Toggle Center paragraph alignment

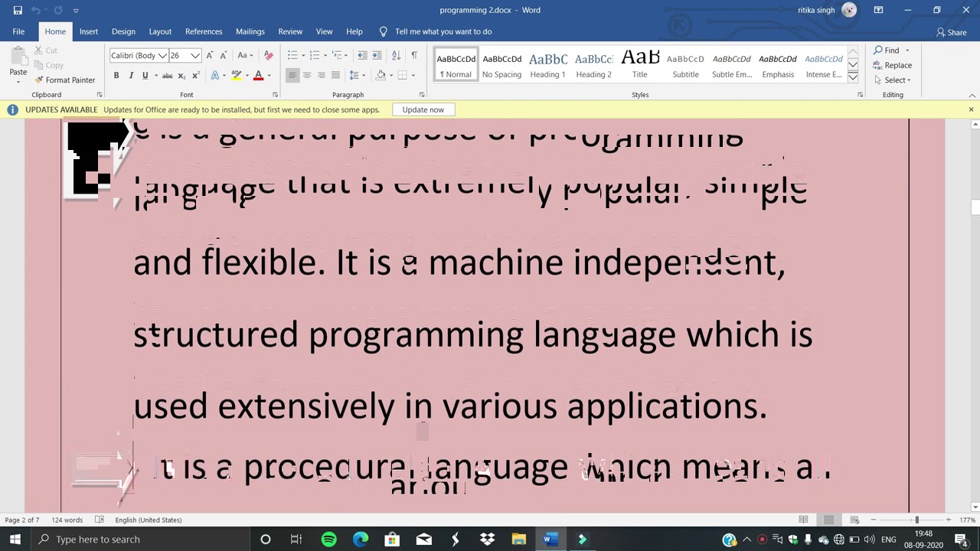(307, 75)
